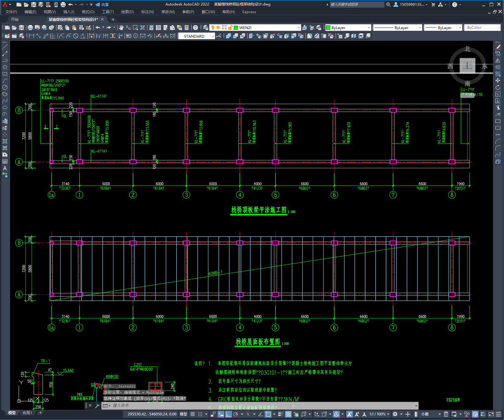The width and height of the screenshot is (504, 420).
Task: Open the 标注(N) menu
Action: pos(147,12)
